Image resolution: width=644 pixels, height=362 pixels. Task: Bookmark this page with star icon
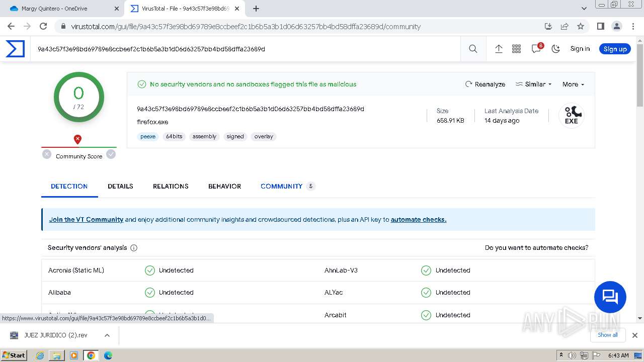(581, 27)
